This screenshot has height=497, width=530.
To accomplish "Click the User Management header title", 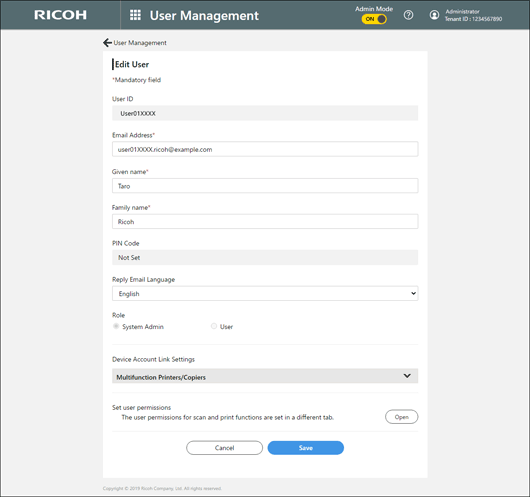I will (204, 16).
